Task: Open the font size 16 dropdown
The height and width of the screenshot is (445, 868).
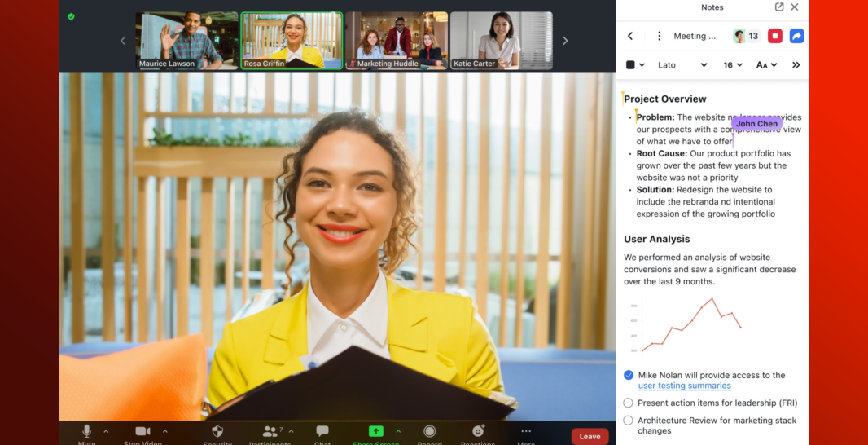Action: tap(733, 65)
